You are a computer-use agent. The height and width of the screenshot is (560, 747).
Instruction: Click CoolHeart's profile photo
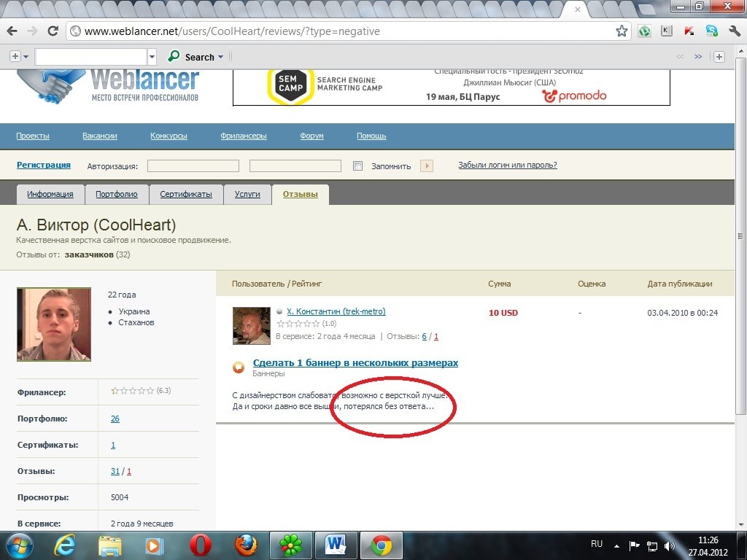[54, 324]
